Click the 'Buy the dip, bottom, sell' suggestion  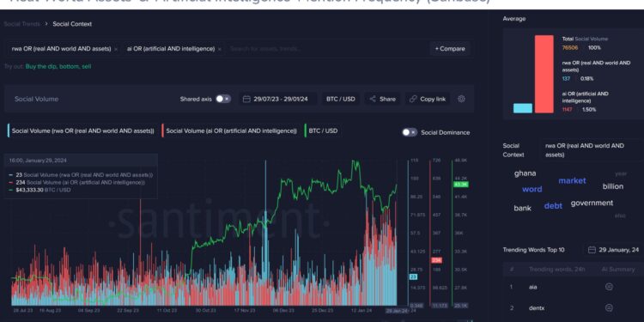pos(58,66)
